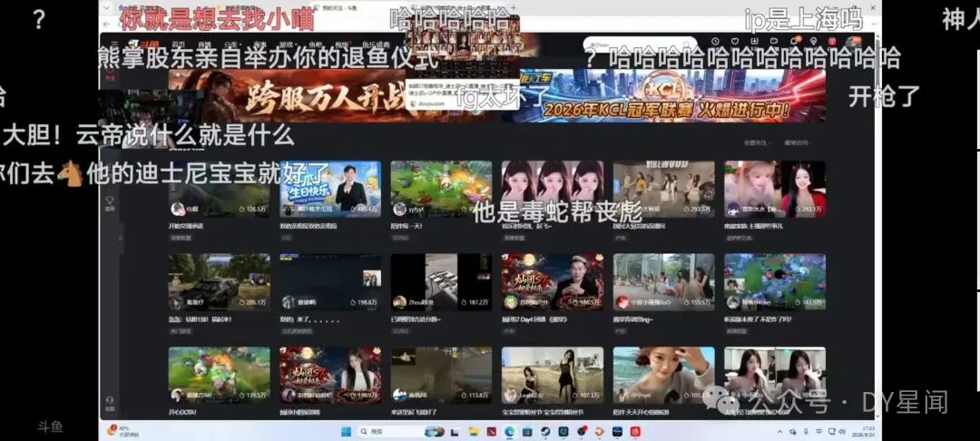Viewport: 980px width, 441px height.
Task: Open the 分类 navigation menu
Action: point(231,44)
